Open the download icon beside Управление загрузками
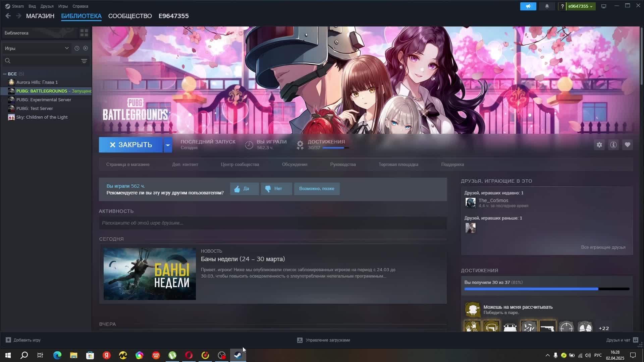Image resolution: width=644 pixels, height=362 pixels. 300,340
